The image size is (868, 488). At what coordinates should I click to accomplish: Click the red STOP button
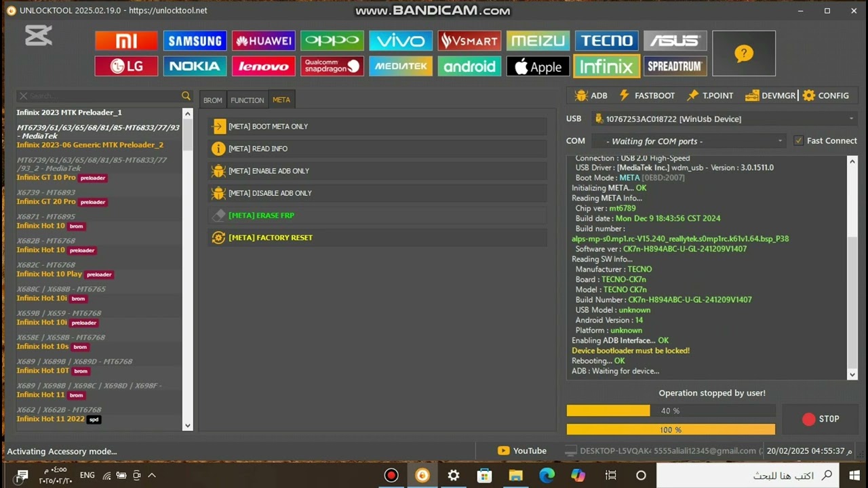(x=821, y=419)
